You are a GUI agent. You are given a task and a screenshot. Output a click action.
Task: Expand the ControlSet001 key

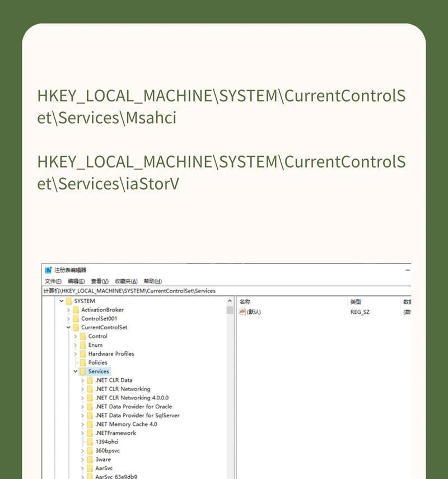pos(68,319)
